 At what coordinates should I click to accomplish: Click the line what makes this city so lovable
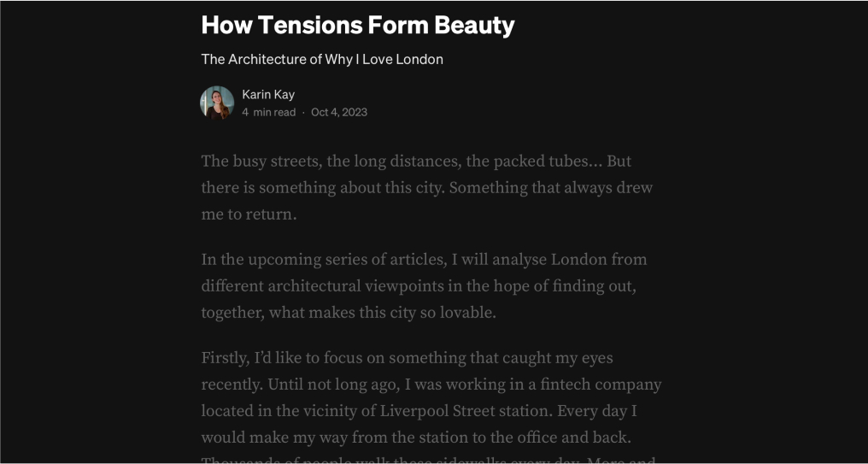(x=349, y=313)
